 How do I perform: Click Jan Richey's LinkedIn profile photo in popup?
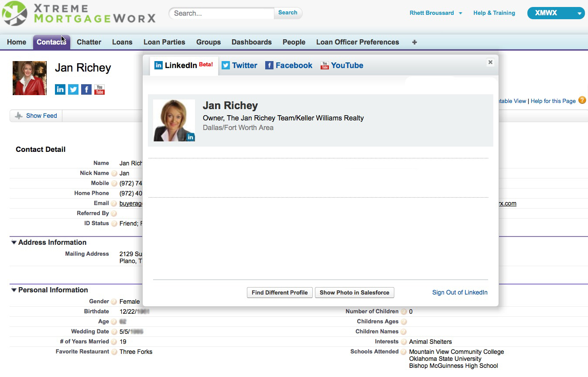174,120
